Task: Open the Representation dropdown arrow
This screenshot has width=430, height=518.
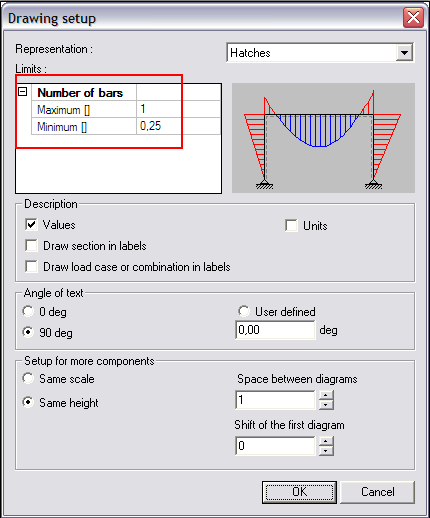Action: (404, 53)
